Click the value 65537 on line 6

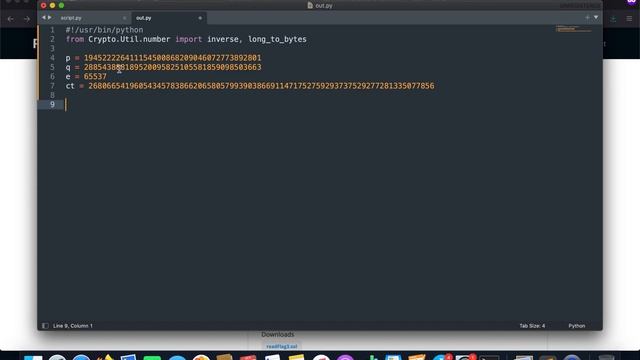[95, 76]
